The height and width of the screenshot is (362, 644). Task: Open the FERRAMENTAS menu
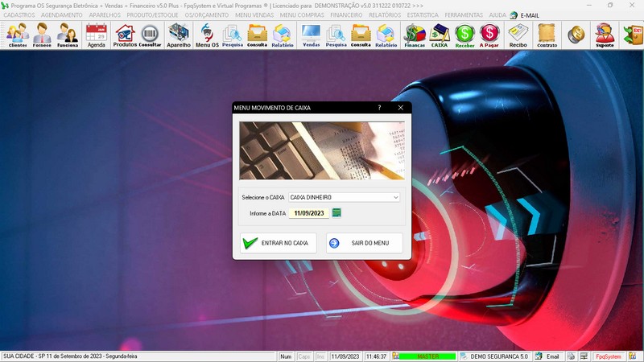click(464, 15)
